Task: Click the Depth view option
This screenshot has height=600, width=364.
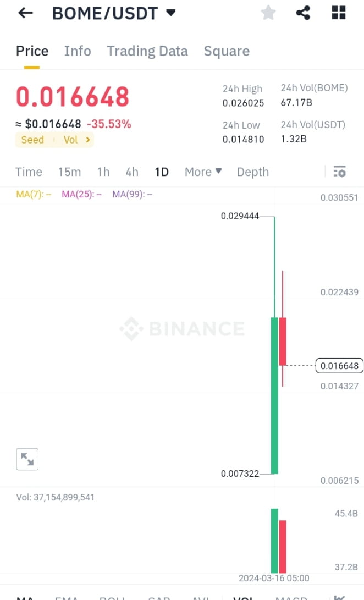Action: point(252,172)
